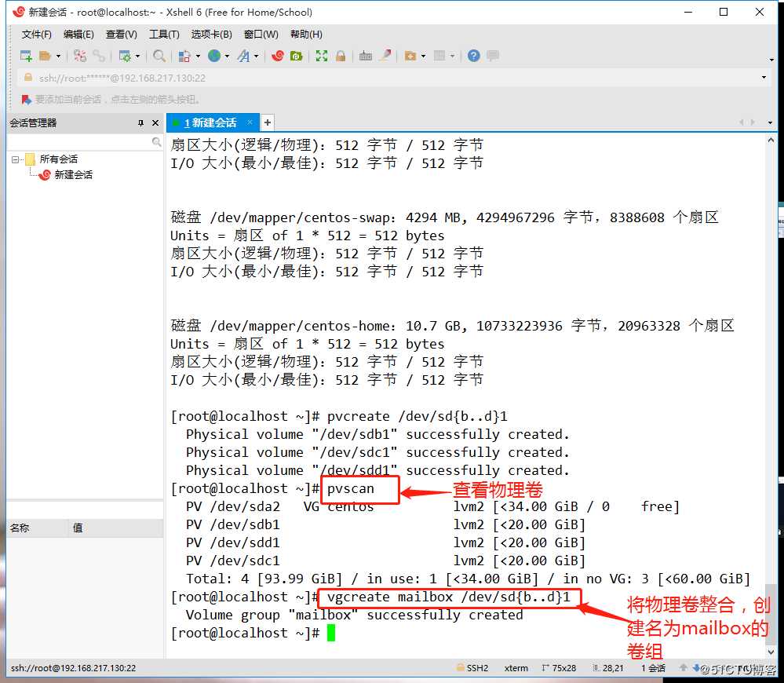
Task: Click the + button to open a new tab
Action: [267, 122]
